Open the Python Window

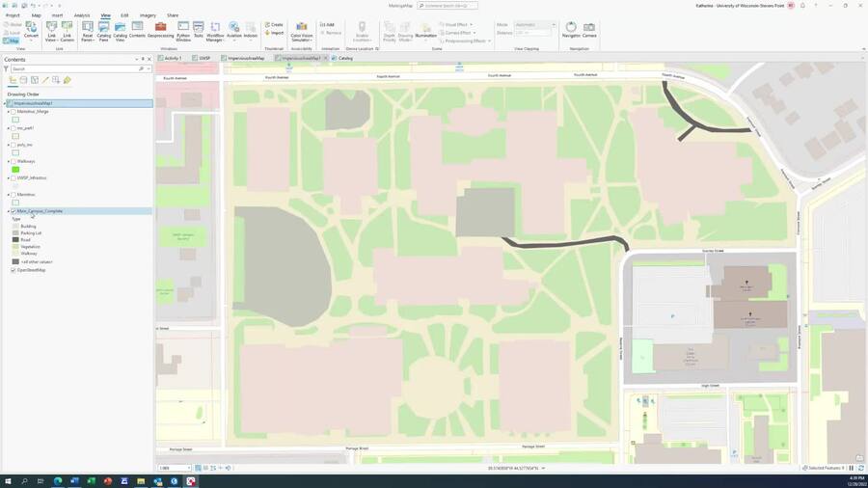[182, 31]
